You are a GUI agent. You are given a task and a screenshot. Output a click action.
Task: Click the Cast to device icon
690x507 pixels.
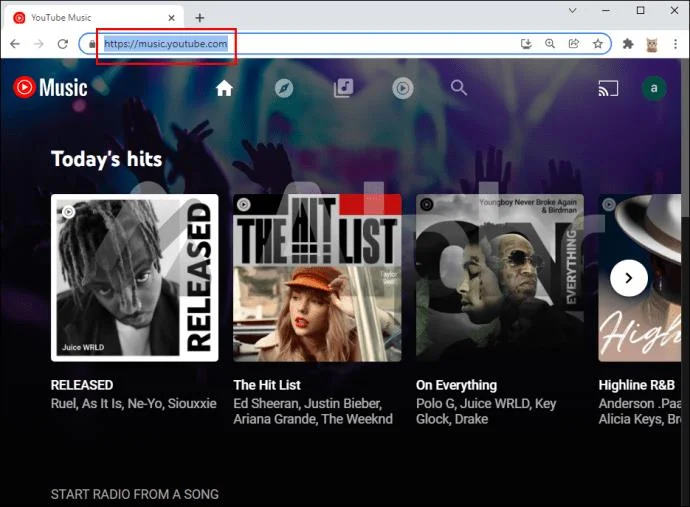pos(608,88)
